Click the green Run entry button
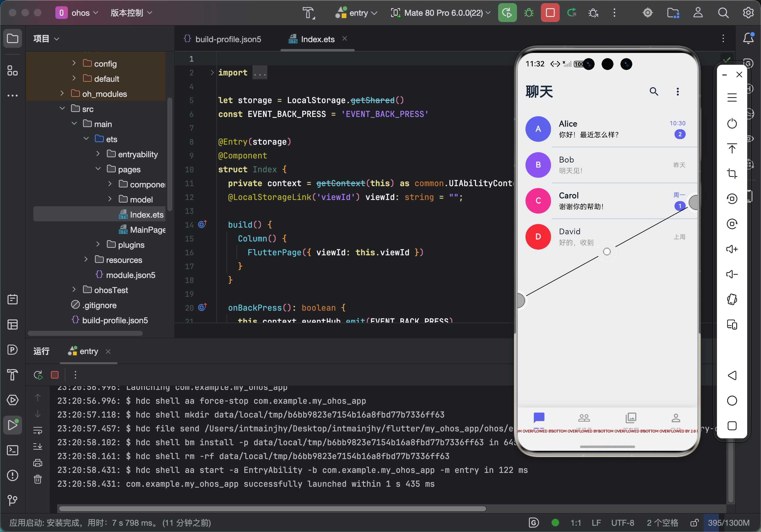761x532 pixels. pos(507,13)
